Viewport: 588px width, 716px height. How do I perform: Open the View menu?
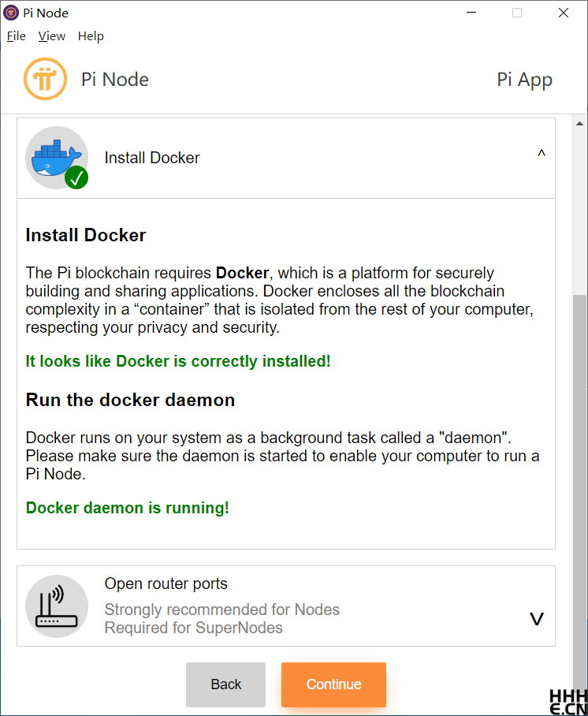pyautogui.click(x=51, y=36)
